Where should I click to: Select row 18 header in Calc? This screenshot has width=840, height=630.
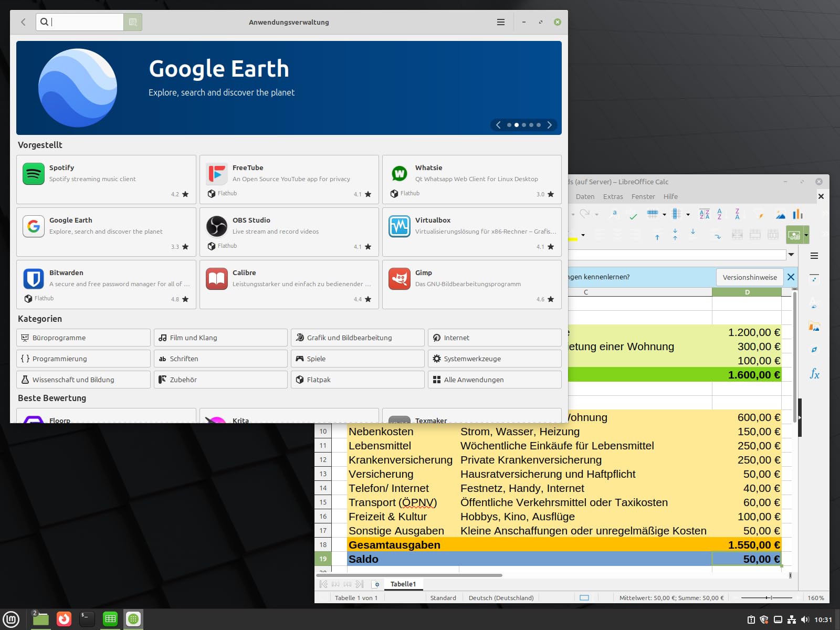(323, 545)
